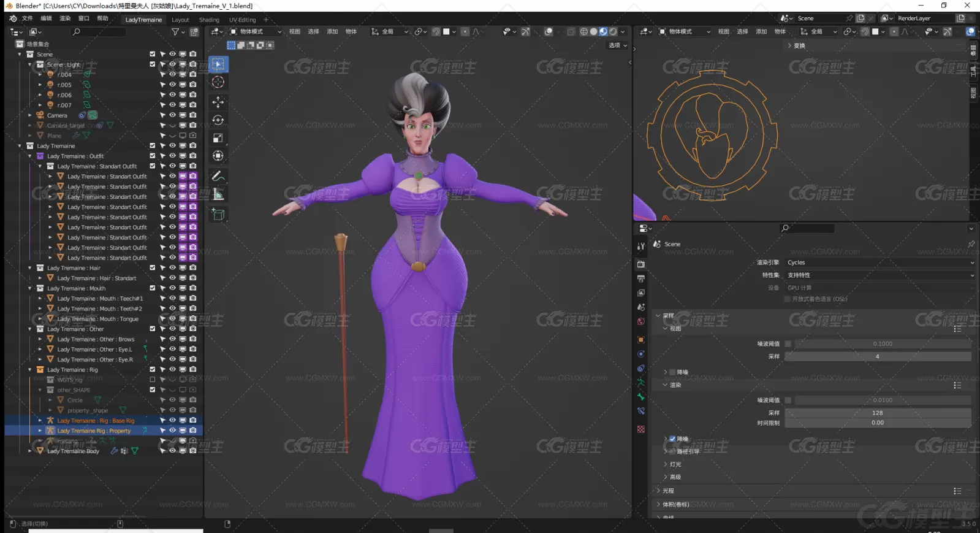Switch to wireframe viewport shading
980x533 pixels.
click(x=584, y=32)
